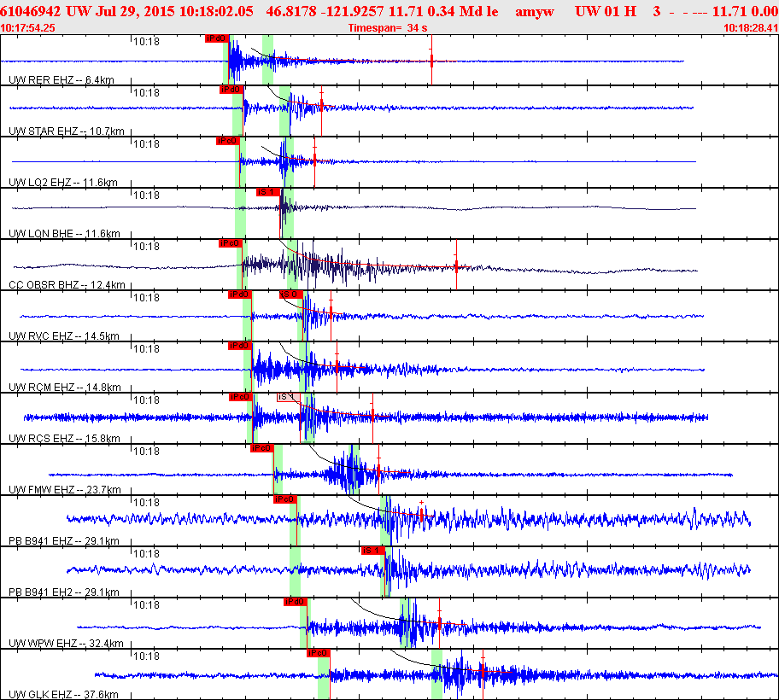Click the start time 10:17:54.25 label
779x700 pixels.
click(x=28, y=28)
